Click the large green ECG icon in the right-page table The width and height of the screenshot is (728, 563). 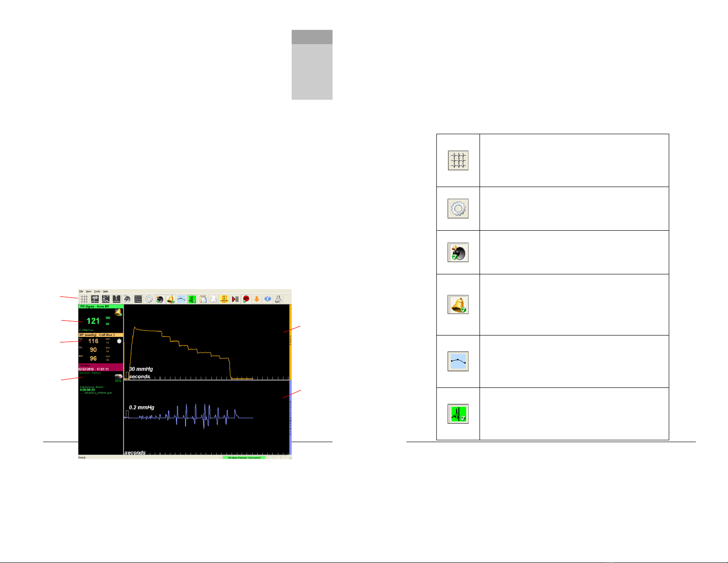point(458,414)
